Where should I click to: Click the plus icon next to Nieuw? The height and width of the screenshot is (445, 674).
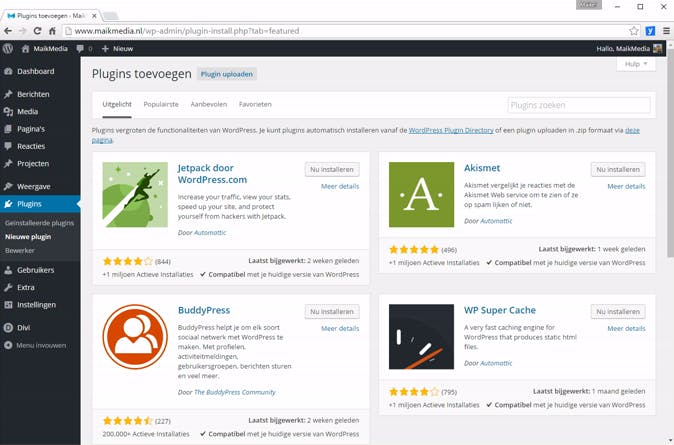(105, 49)
